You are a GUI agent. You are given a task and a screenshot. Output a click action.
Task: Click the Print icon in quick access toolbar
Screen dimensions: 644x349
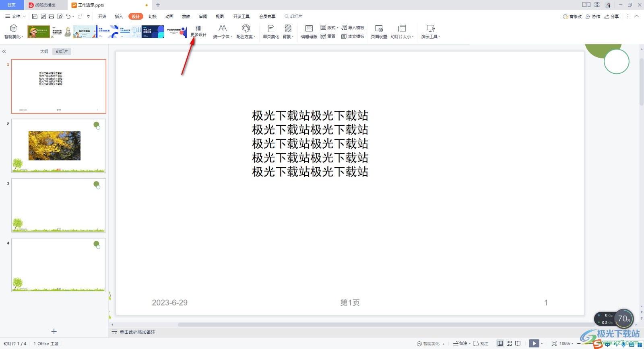[52, 17]
